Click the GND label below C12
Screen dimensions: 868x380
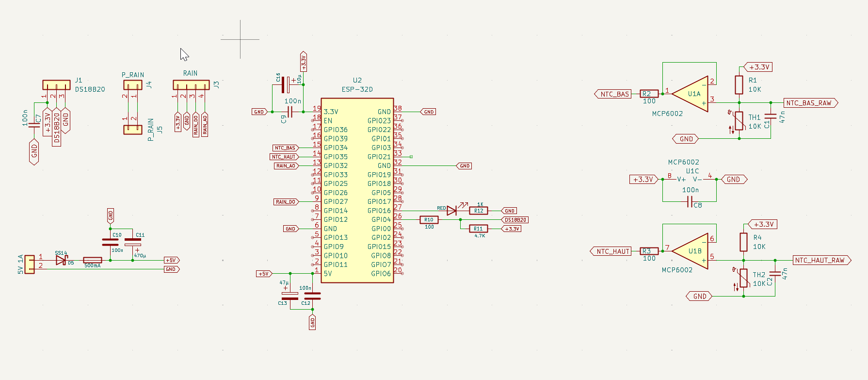(312, 322)
